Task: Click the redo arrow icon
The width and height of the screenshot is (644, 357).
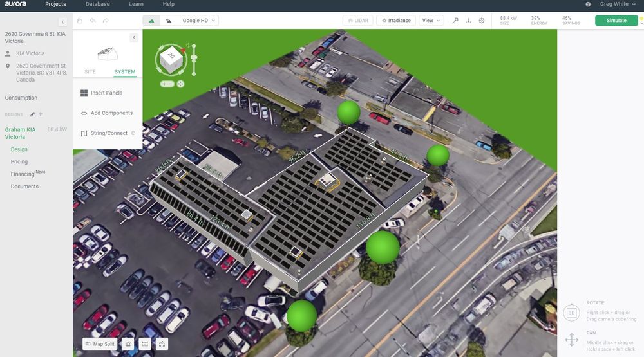Action: [x=106, y=21]
